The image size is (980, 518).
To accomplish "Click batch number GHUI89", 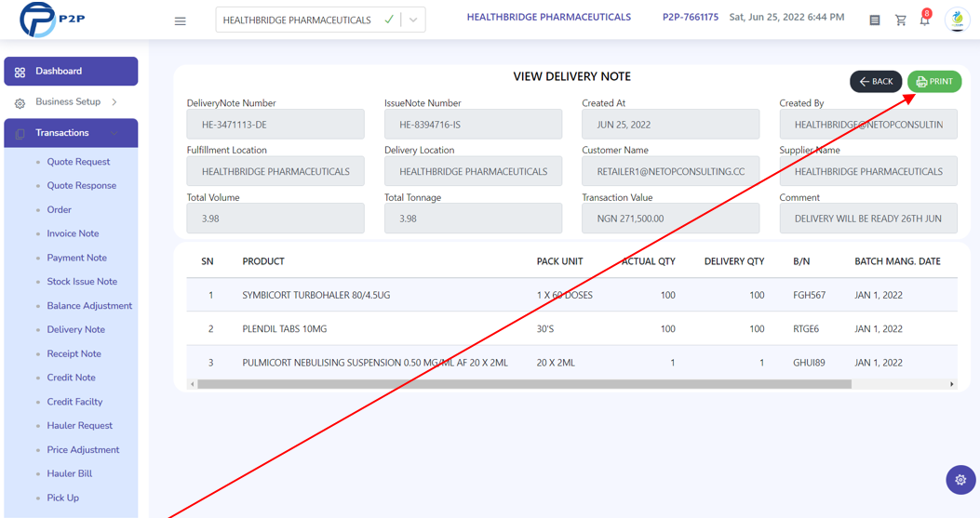I will tap(809, 363).
